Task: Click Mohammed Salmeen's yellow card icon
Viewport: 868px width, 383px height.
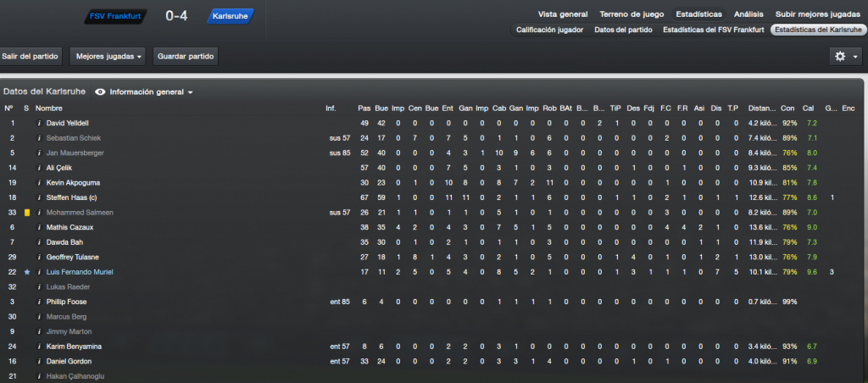Action: 27,213
